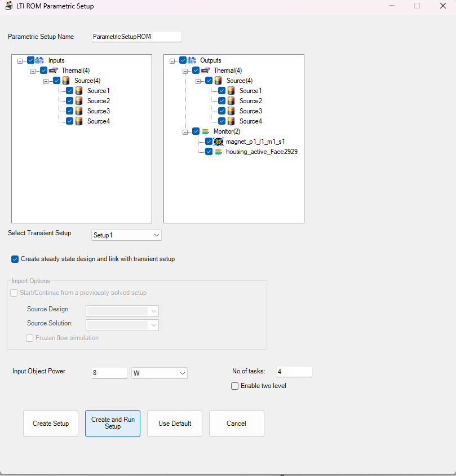
Task: Click the Parametric Setup Name field
Action: 136,37
